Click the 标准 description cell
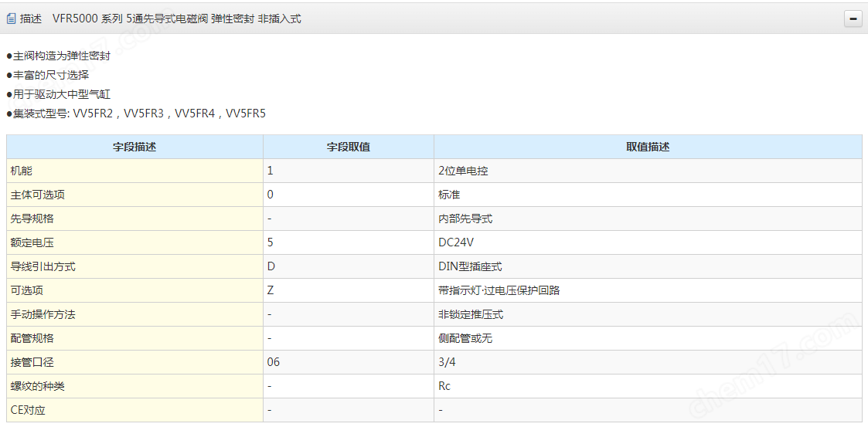868x427 pixels. coord(648,195)
